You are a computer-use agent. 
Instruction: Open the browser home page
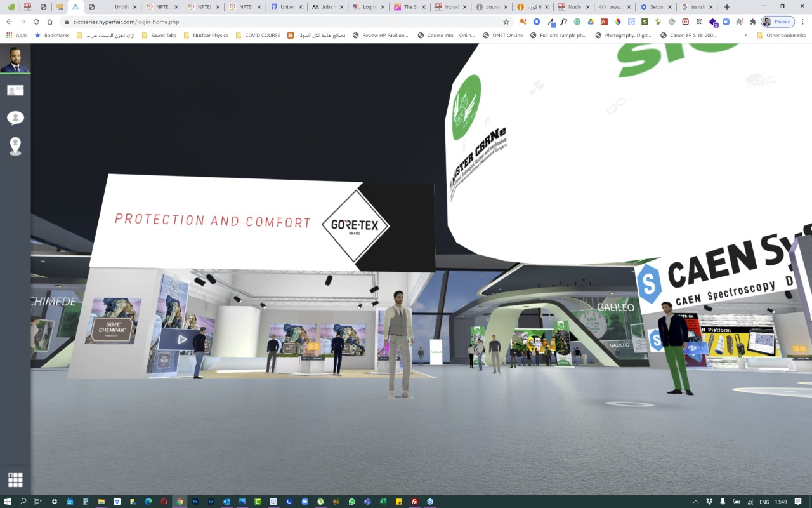(49, 22)
